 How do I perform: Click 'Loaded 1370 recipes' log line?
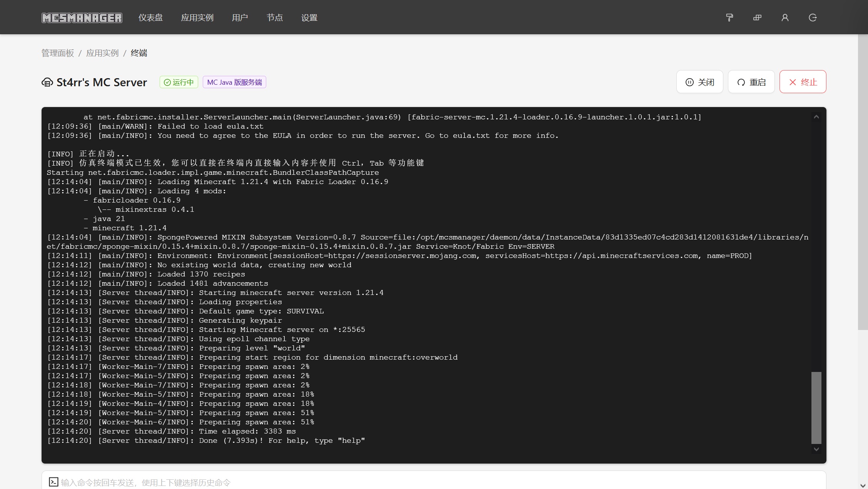146,274
